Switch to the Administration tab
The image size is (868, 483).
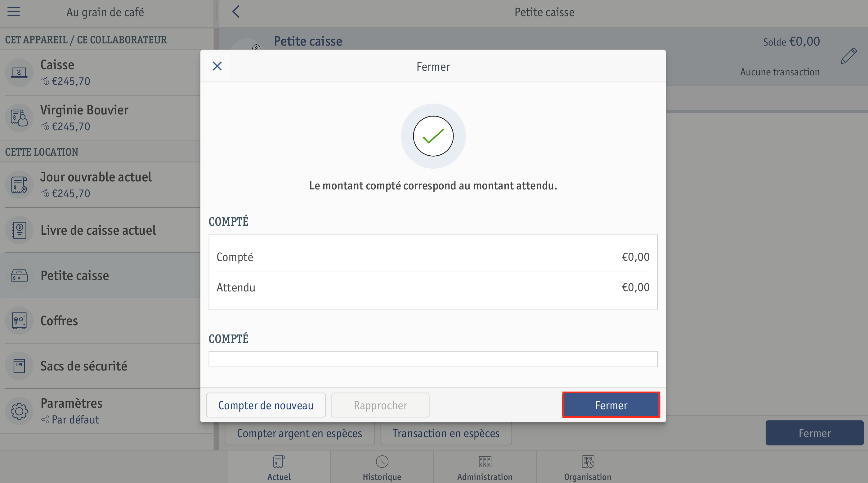click(485, 467)
